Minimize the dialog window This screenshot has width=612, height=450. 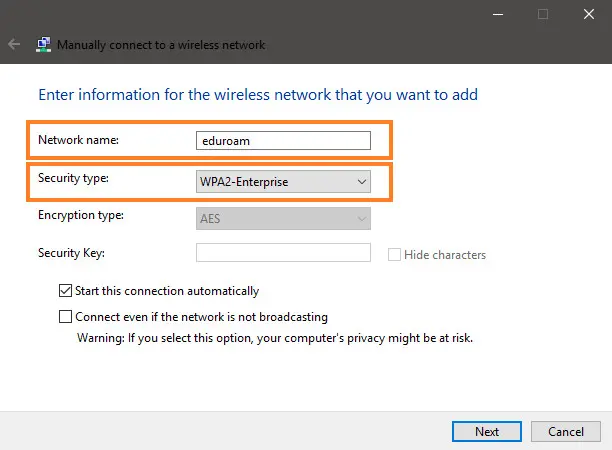click(497, 14)
